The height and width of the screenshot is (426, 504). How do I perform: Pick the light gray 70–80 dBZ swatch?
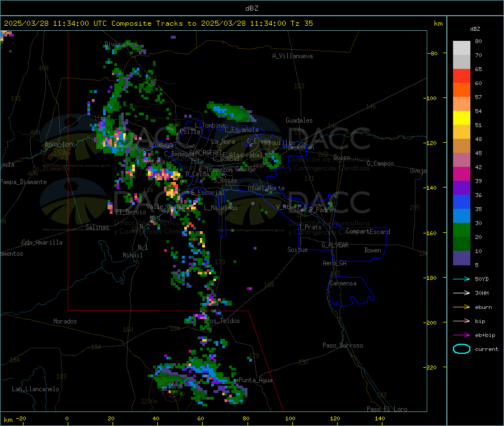[x=461, y=48]
